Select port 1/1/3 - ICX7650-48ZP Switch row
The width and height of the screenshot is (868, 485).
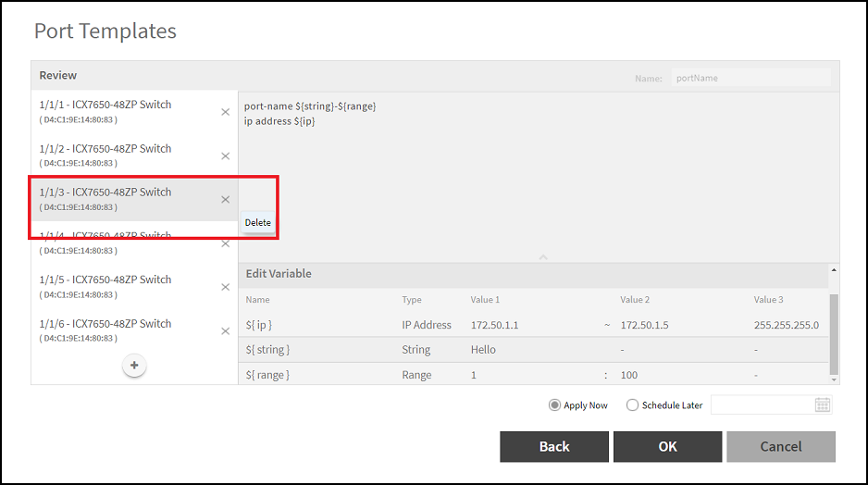(x=134, y=199)
